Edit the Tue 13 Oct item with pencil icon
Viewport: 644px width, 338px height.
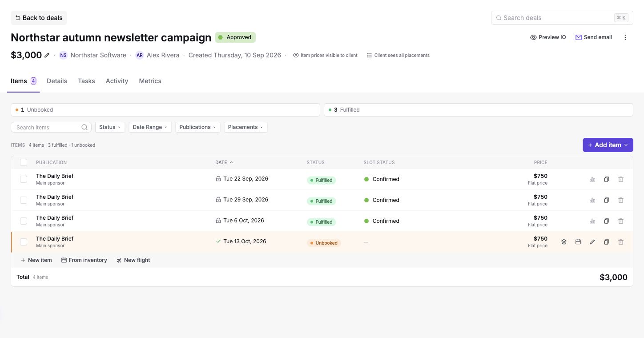click(x=592, y=242)
